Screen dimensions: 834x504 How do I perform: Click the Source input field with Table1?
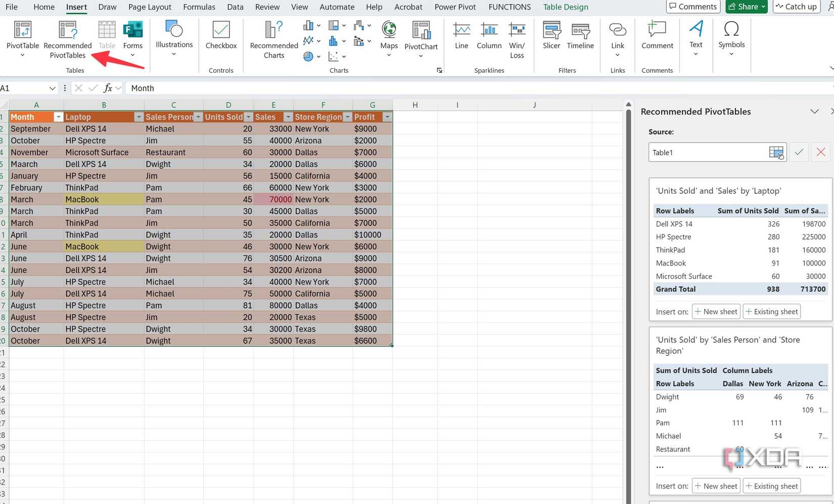coord(708,152)
